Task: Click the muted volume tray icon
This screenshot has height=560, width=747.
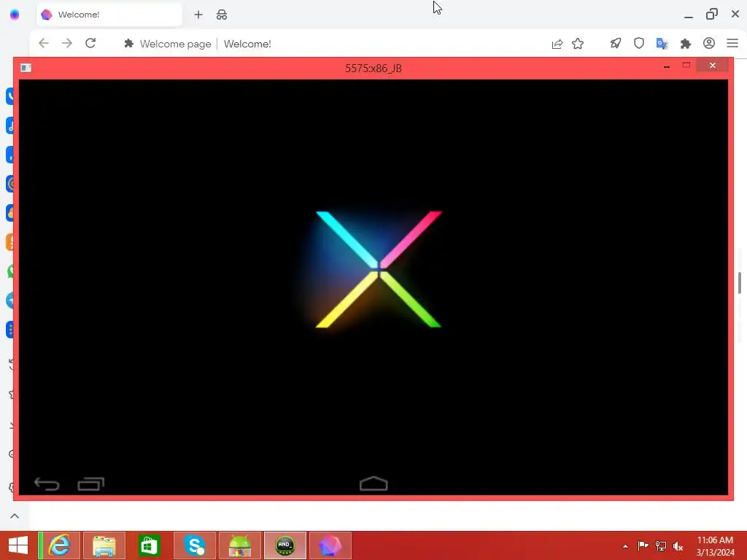Action: click(678, 546)
